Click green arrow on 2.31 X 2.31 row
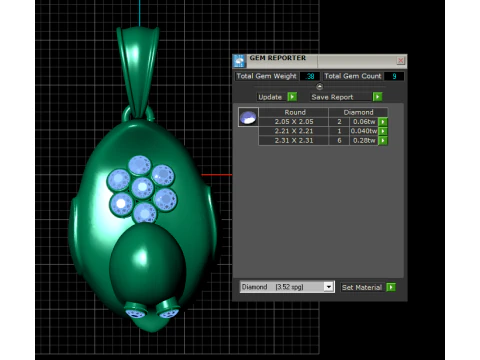 coord(383,140)
